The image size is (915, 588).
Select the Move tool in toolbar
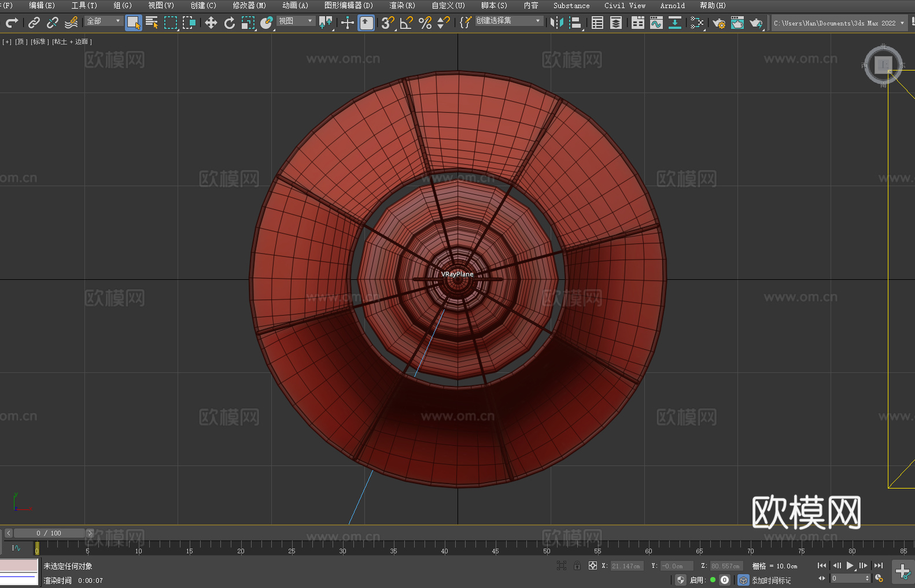(x=211, y=23)
